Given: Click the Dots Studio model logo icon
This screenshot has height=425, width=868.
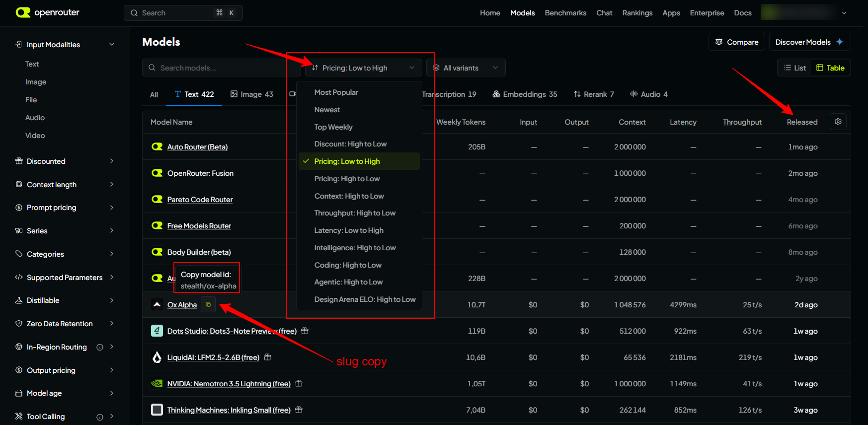Looking at the screenshot, I should [157, 331].
